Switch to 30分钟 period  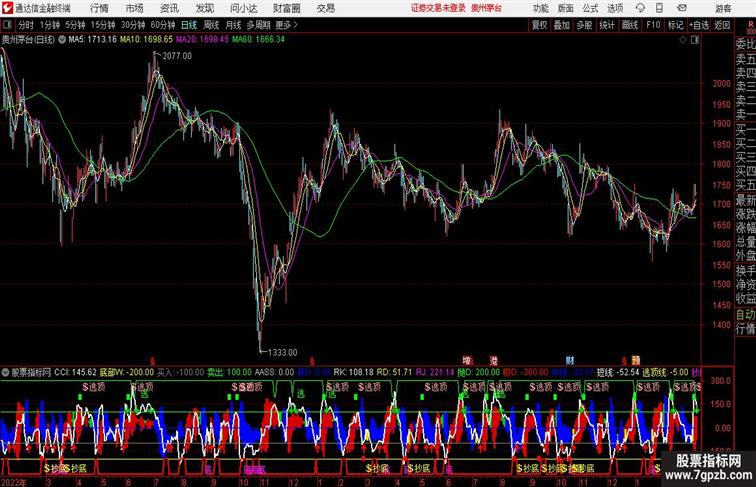point(133,25)
